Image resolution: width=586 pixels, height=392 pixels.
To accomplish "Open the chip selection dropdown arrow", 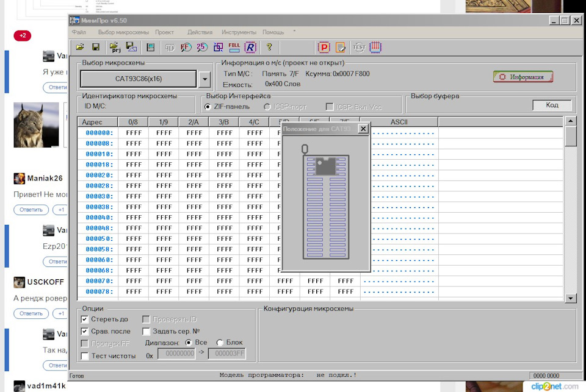I will point(204,79).
